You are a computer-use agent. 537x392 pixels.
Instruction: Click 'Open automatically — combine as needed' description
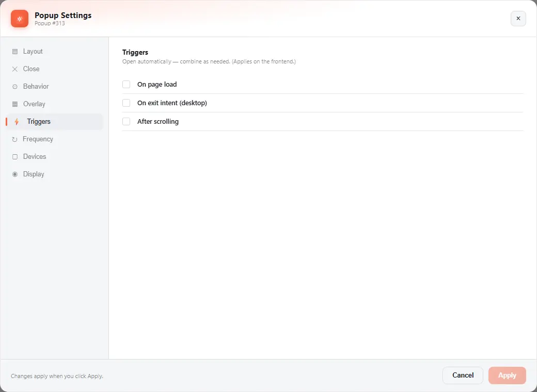pyautogui.click(x=209, y=61)
